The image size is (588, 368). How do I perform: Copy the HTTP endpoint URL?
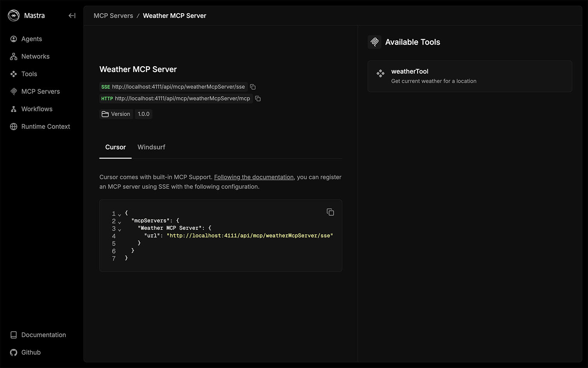pos(258,99)
